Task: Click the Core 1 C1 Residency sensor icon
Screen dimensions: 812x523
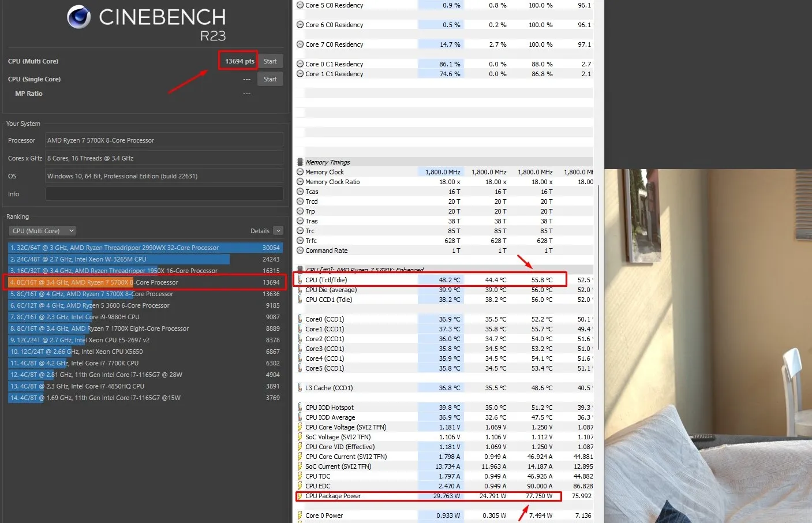Action: 300,74
